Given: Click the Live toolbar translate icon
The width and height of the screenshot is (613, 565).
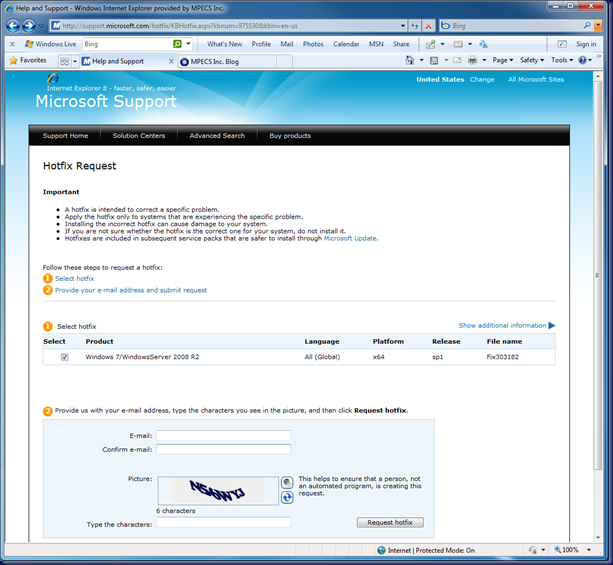Looking at the screenshot, I should 483,44.
